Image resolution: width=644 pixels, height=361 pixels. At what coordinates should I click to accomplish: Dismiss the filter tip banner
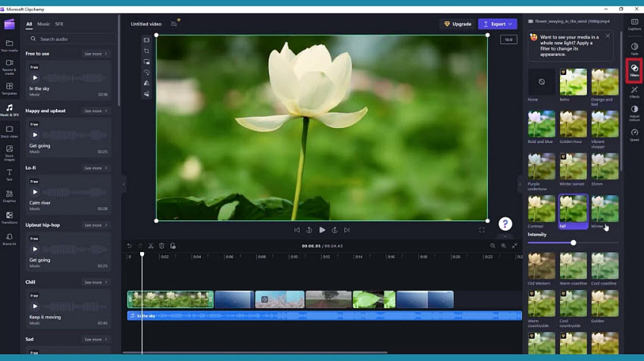click(608, 36)
